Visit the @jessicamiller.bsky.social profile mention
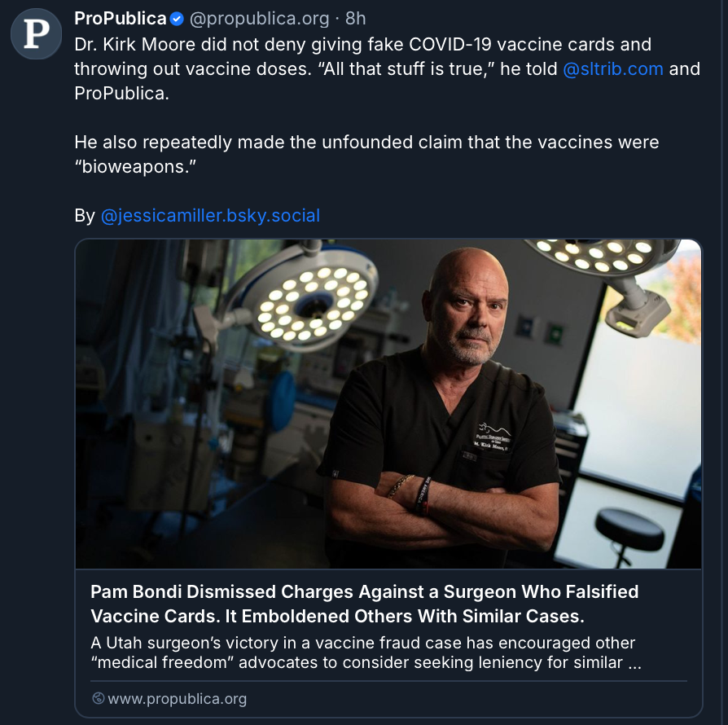The width and height of the screenshot is (728, 725). [x=210, y=216]
